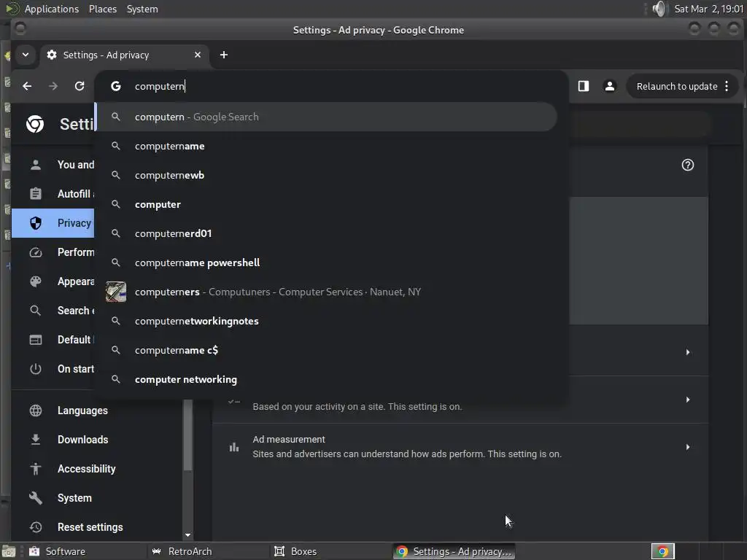Click the volume speaker icon in the panel

pyautogui.click(x=659, y=9)
